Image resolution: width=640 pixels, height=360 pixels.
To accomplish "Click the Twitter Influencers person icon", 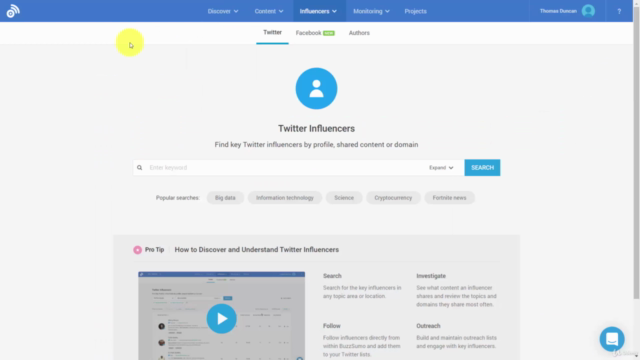I will pyautogui.click(x=316, y=89).
